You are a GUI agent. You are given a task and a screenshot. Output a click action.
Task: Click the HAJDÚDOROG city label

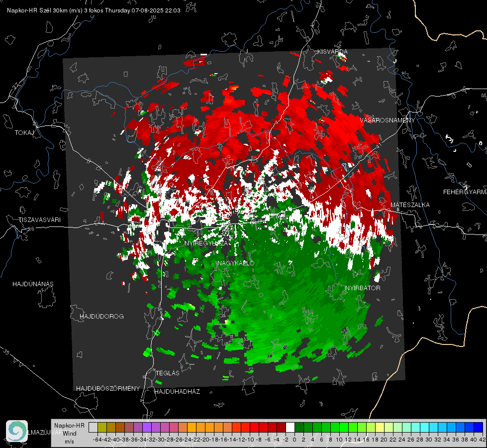point(101,317)
